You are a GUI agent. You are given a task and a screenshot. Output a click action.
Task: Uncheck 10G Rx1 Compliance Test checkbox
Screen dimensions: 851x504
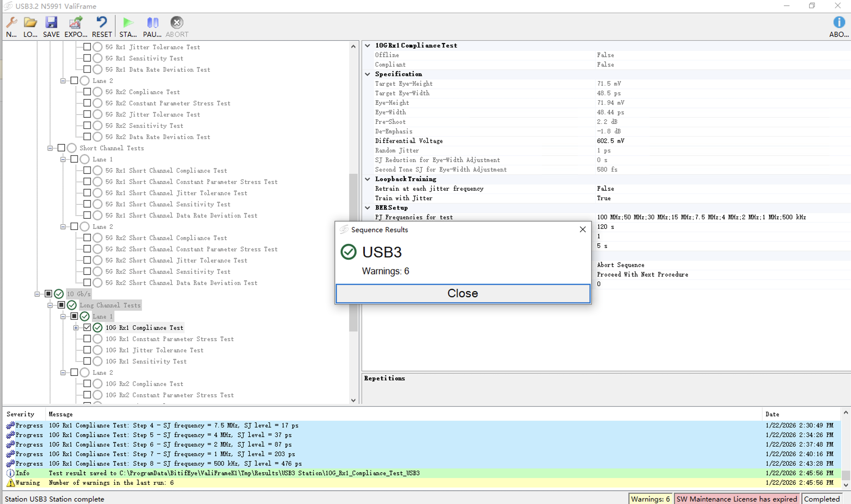pos(87,327)
